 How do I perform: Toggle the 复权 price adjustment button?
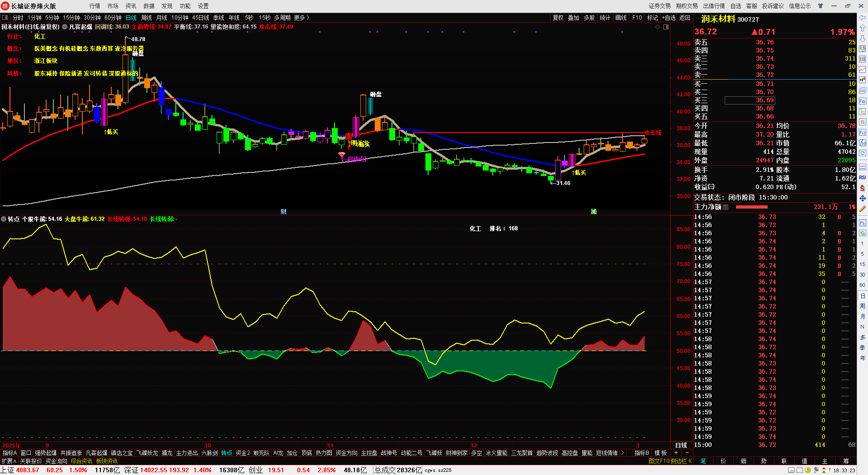click(x=558, y=18)
